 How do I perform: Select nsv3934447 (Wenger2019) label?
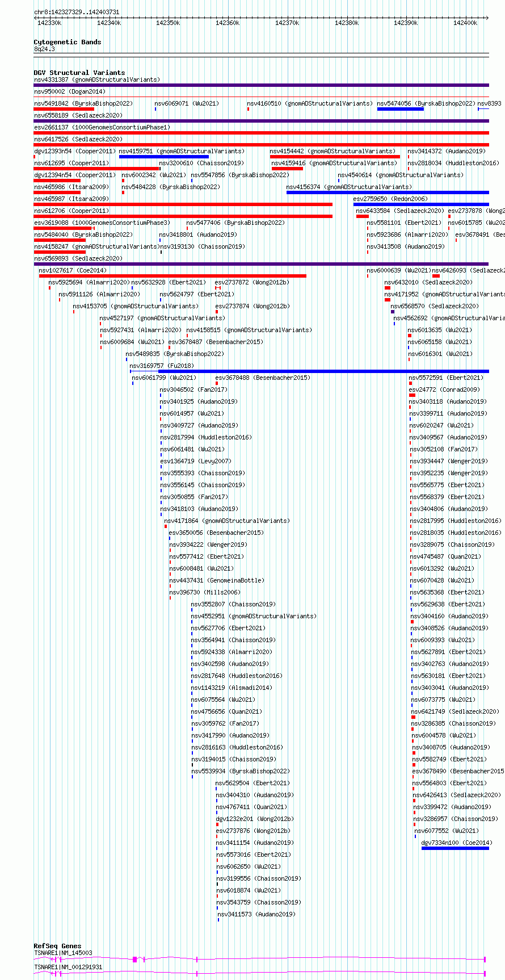tap(449, 461)
